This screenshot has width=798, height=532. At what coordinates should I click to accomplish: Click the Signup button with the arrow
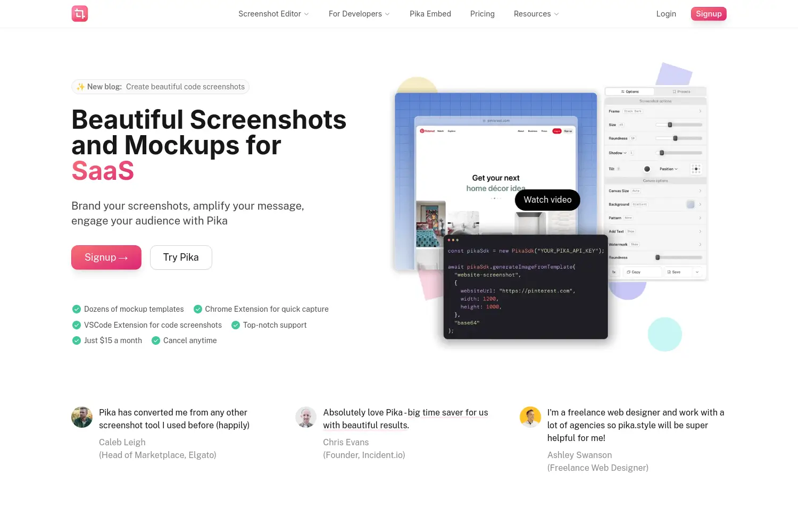click(106, 257)
